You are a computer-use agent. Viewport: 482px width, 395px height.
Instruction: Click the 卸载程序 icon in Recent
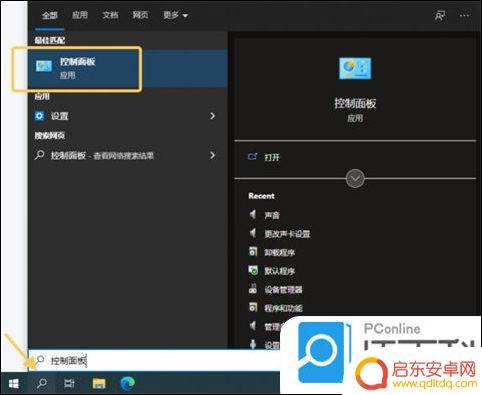point(253,251)
